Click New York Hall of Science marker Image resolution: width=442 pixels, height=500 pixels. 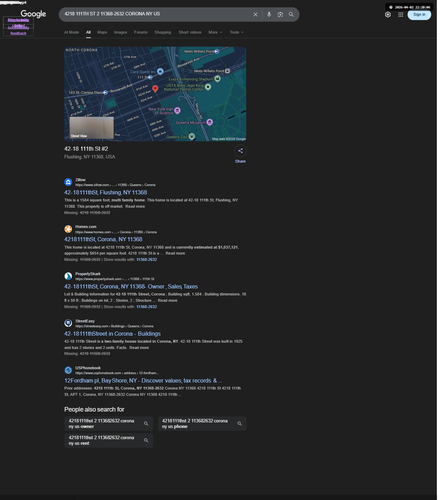(x=177, y=110)
